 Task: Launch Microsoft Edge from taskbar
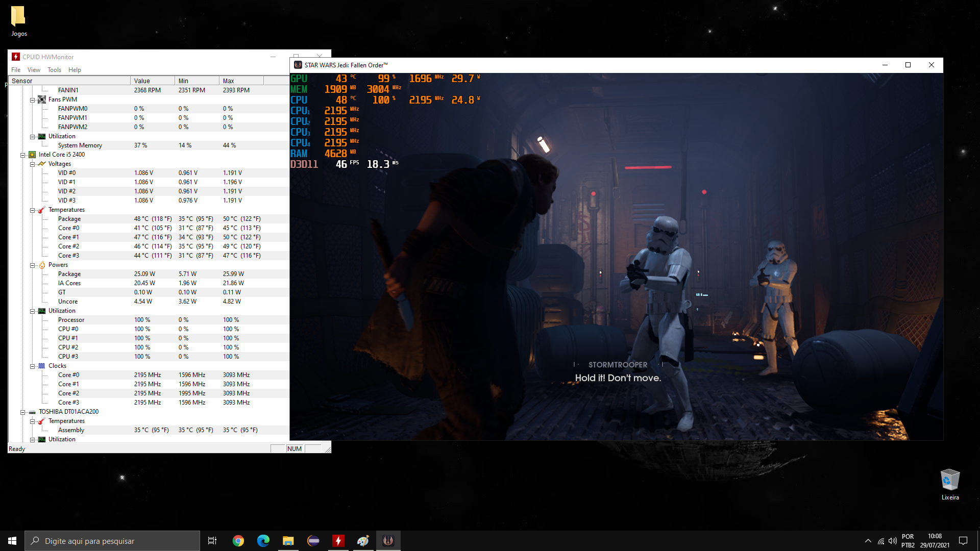click(263, 541)
